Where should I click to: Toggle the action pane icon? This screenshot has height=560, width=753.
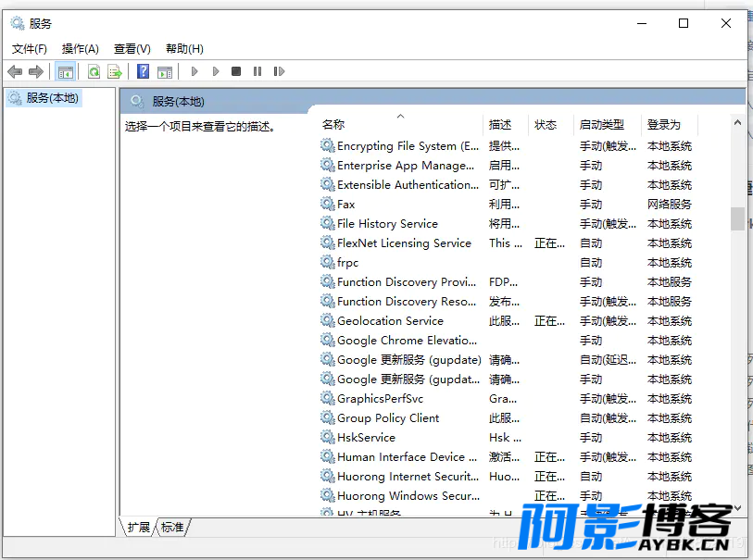165,71
